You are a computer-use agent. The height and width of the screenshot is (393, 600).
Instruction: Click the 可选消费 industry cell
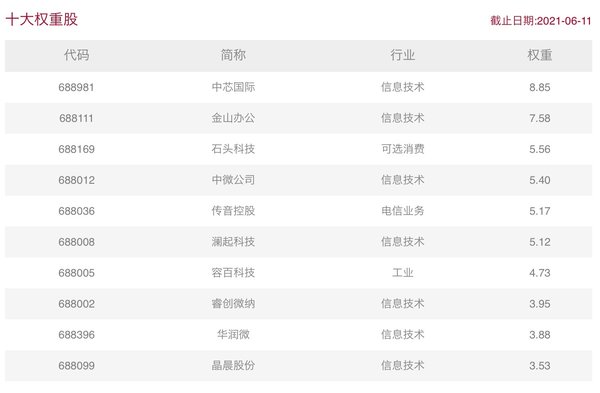(403, 149)
